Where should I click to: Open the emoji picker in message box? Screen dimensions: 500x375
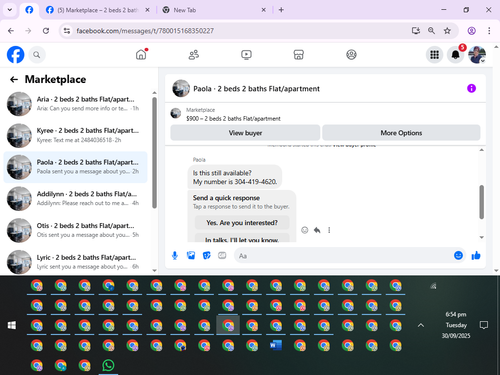coord(458,256)
